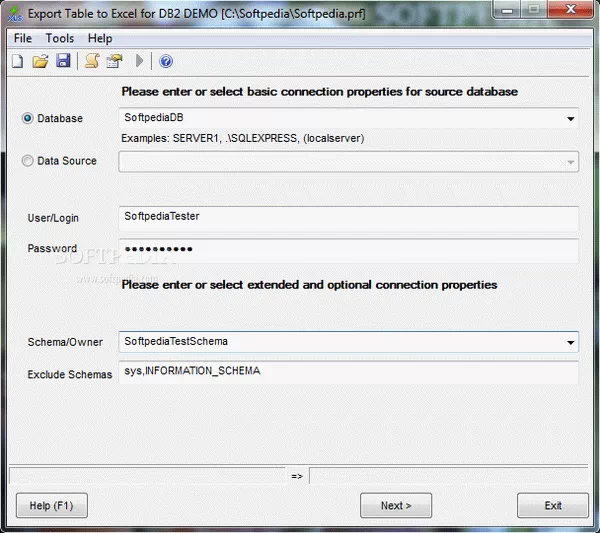Click the Exclude Schemas input field
600x533 pixels.
(x=349, y=372)
